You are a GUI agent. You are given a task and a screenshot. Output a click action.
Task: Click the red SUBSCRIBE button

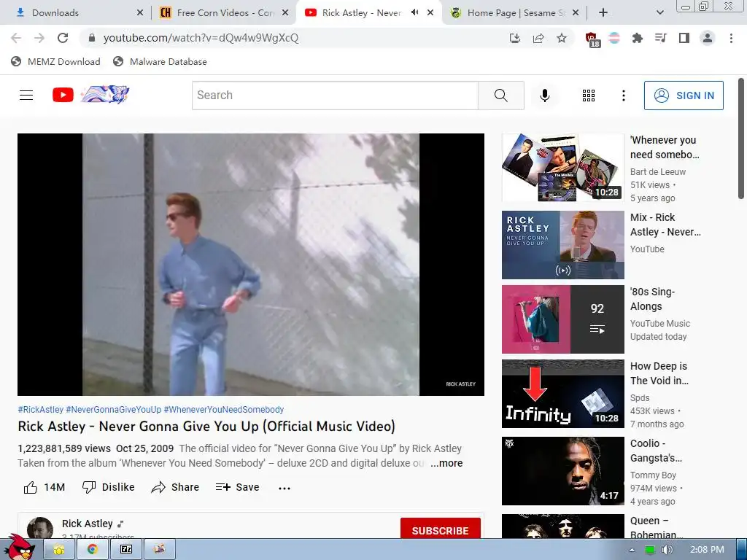pos(440,529)
